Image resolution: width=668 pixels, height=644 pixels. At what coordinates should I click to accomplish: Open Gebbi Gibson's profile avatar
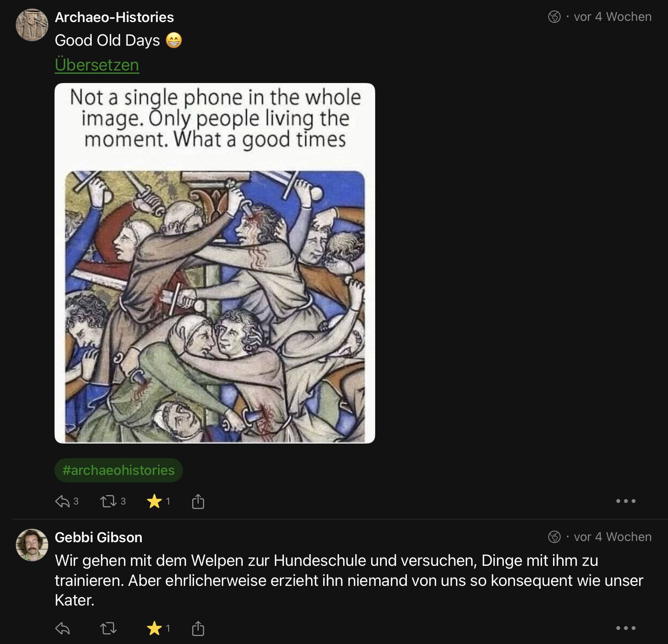pos(32,545)
